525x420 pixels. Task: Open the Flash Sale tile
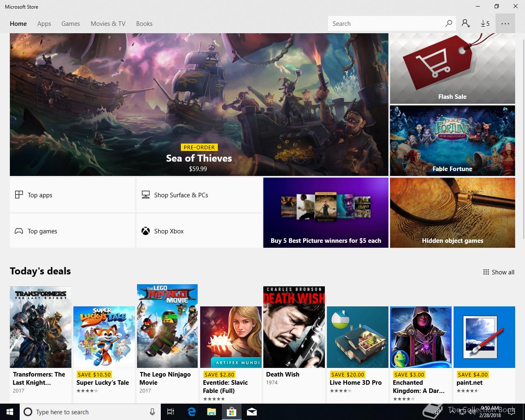click(x=452, y=68)
